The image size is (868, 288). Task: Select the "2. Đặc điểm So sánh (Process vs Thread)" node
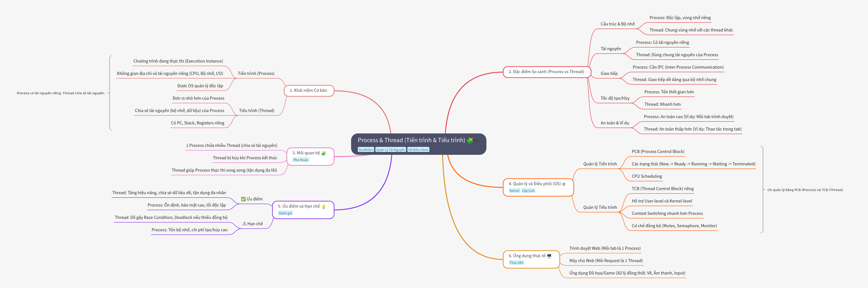[546, 72]
